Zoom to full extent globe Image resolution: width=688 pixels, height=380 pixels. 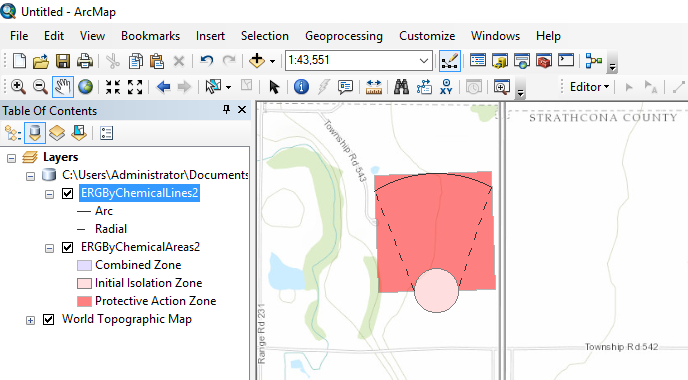tap(86, 87)
